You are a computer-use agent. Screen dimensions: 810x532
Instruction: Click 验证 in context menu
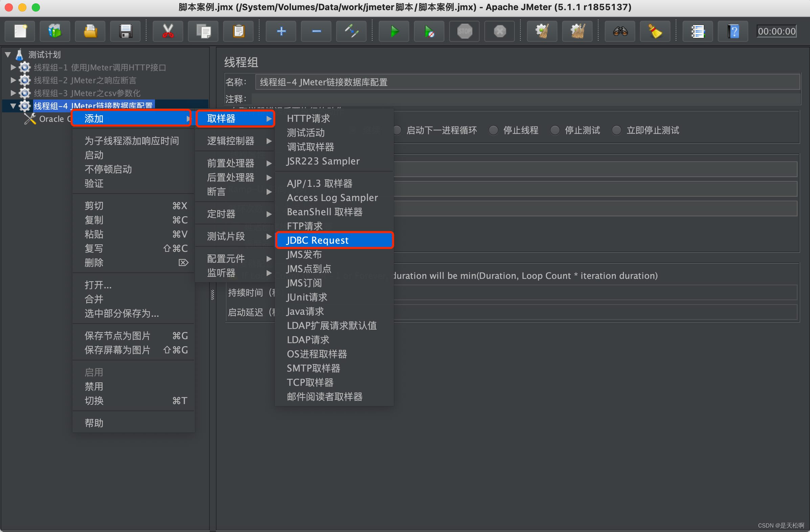(133, 184)
